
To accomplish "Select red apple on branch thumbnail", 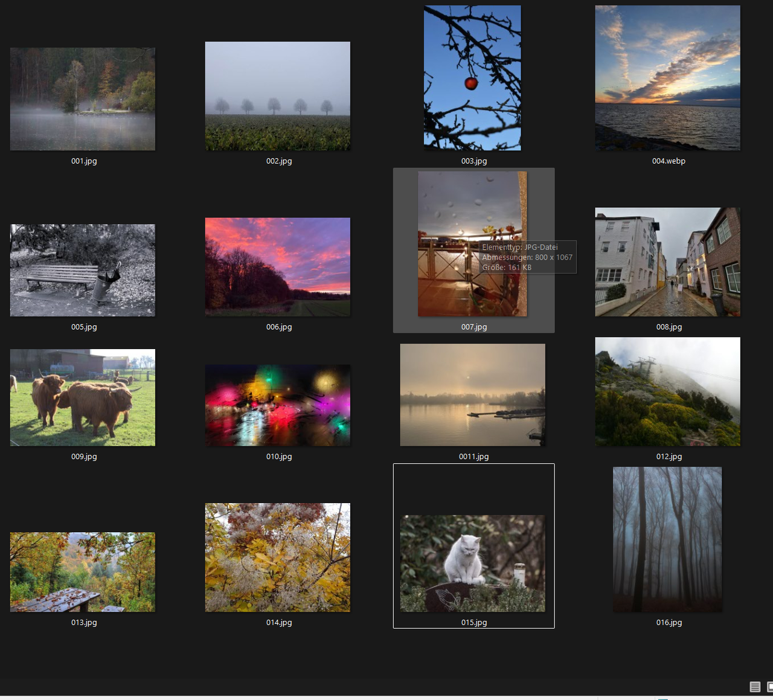I will tap(472, 78).
